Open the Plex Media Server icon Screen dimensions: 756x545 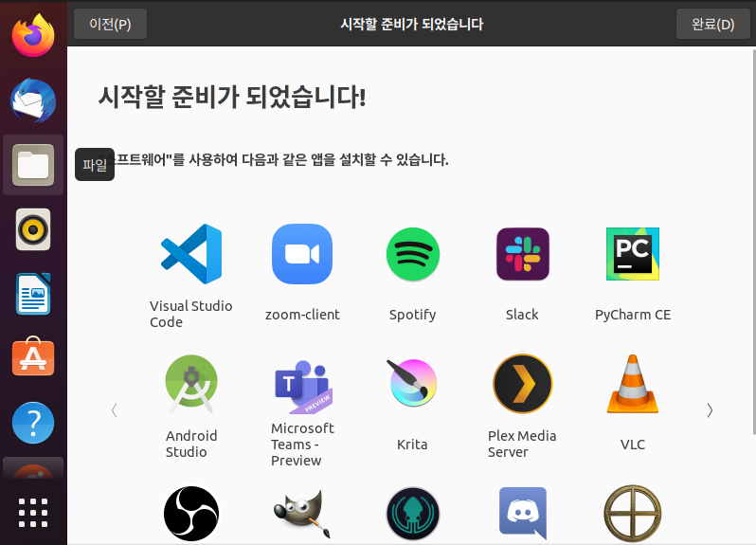point(523,384)
